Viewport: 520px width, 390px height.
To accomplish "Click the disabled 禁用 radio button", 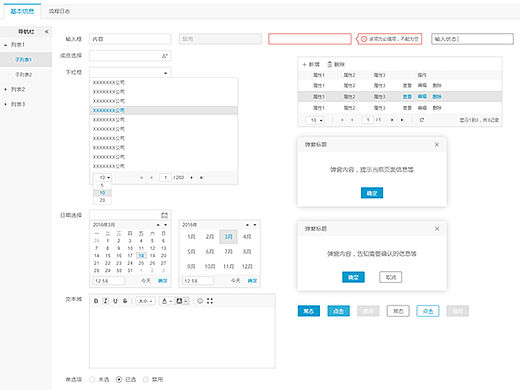I will click(146, 379).
